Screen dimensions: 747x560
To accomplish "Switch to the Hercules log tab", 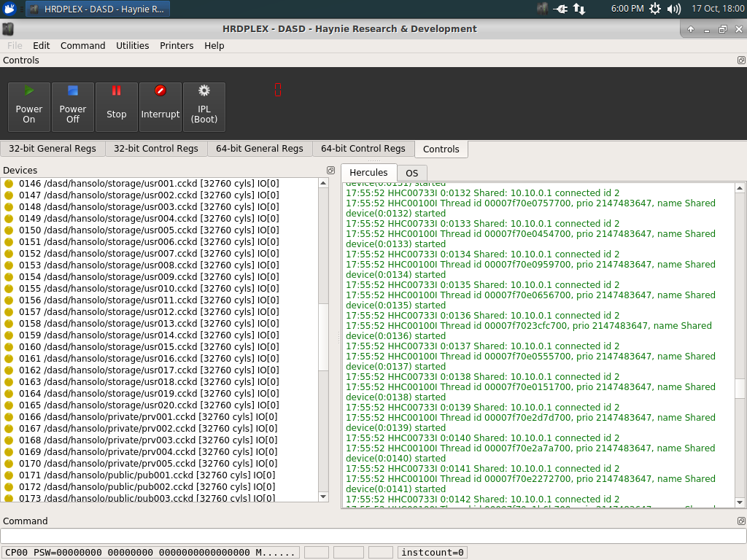I will point(368,172).
